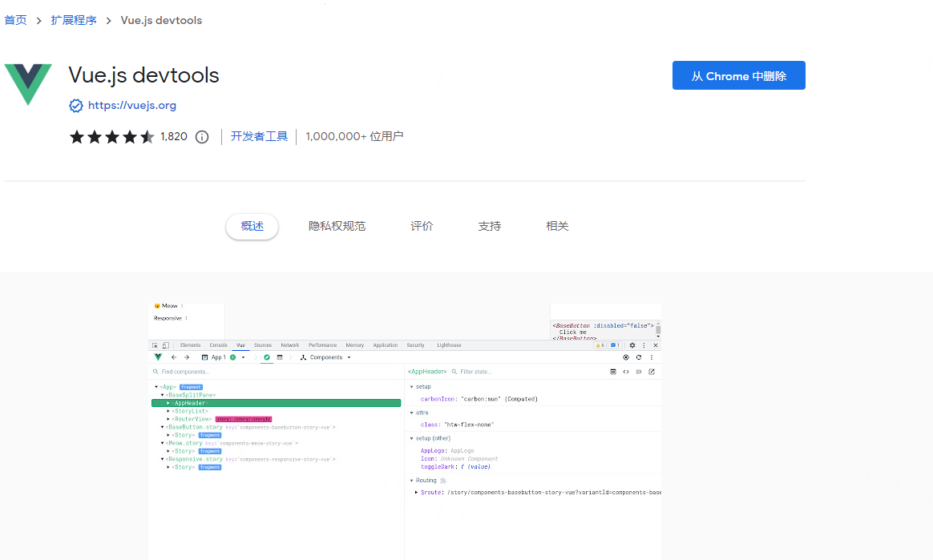Select the green compass Inspector icon

pyautogui.click(x=267, y=357)
